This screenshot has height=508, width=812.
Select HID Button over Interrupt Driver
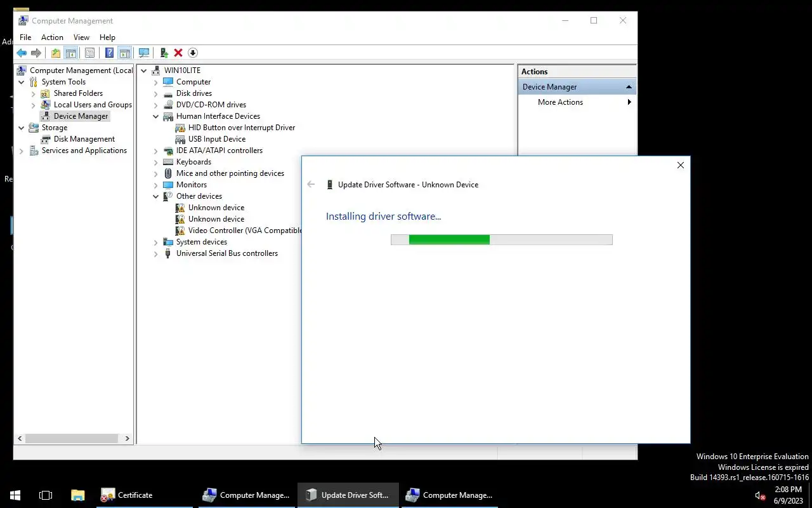click(242, 128)
